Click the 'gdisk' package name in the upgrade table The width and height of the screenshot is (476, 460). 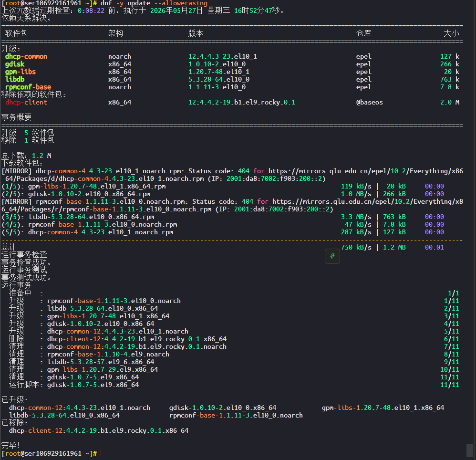point(15,64)
